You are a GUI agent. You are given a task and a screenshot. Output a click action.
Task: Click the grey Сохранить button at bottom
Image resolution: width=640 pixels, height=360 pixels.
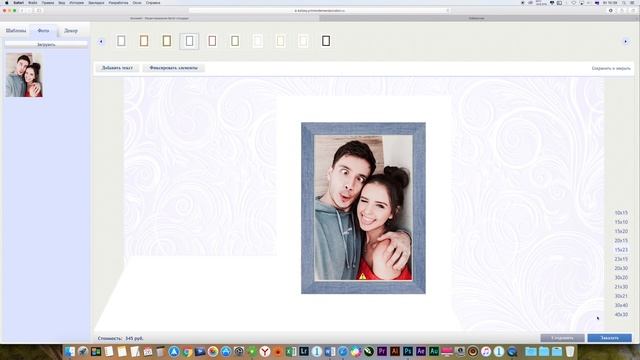tap(562, 338)
